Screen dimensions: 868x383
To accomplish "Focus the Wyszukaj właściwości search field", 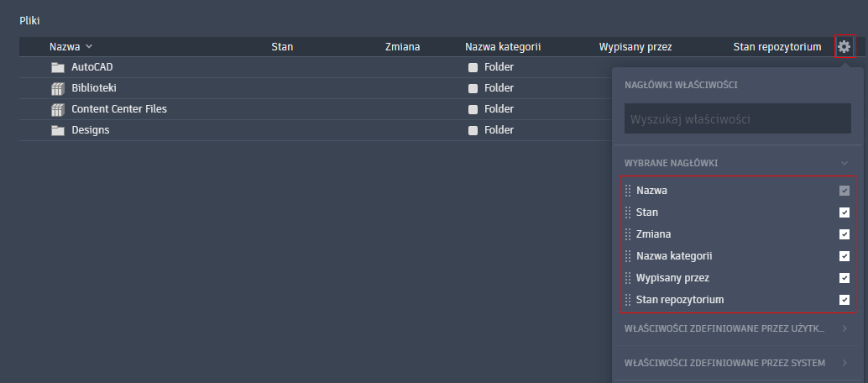I will click(737, 119).
